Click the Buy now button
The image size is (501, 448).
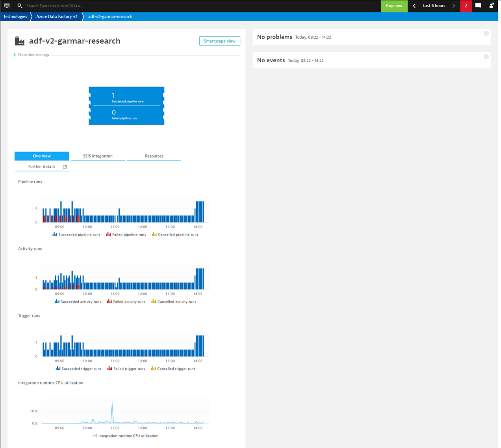click(x=394, y=6)
